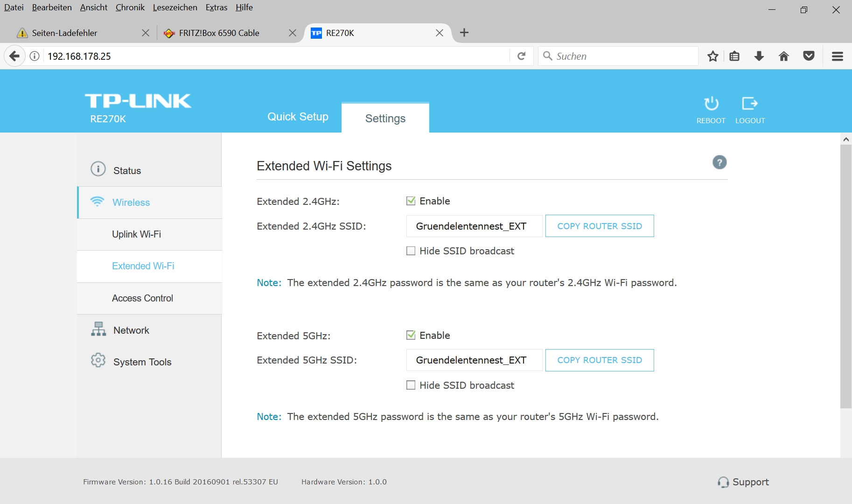852x504 pixels.
Task: Edit the Extended 5GHz SSID field
Action: point(474,360)
